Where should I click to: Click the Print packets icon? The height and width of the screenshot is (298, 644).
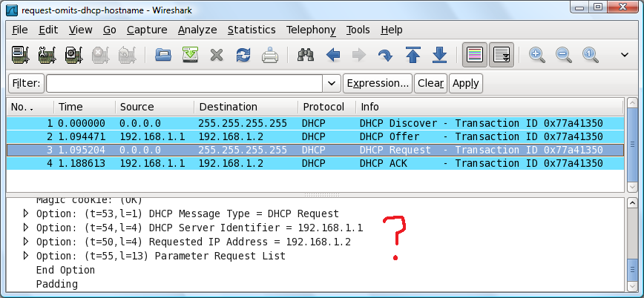pyautogui.click(x=270, y=55)
